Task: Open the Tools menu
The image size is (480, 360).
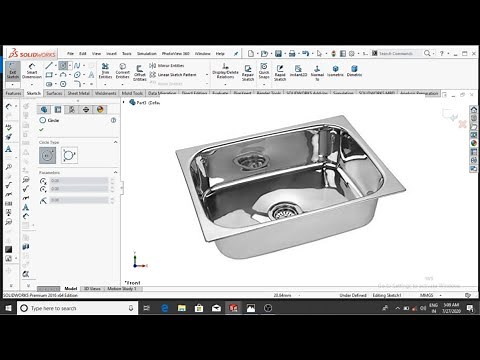Action: point(127,53)
